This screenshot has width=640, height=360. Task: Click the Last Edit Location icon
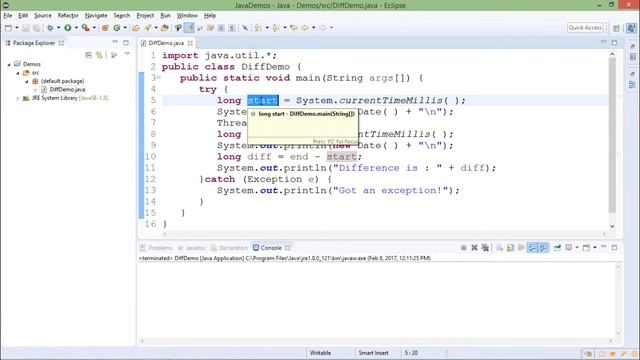(x=294, y=28)
